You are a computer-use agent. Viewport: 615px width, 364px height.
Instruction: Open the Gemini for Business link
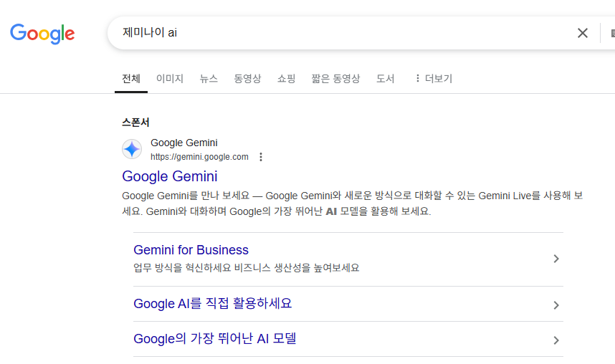(x=191, y=250)
